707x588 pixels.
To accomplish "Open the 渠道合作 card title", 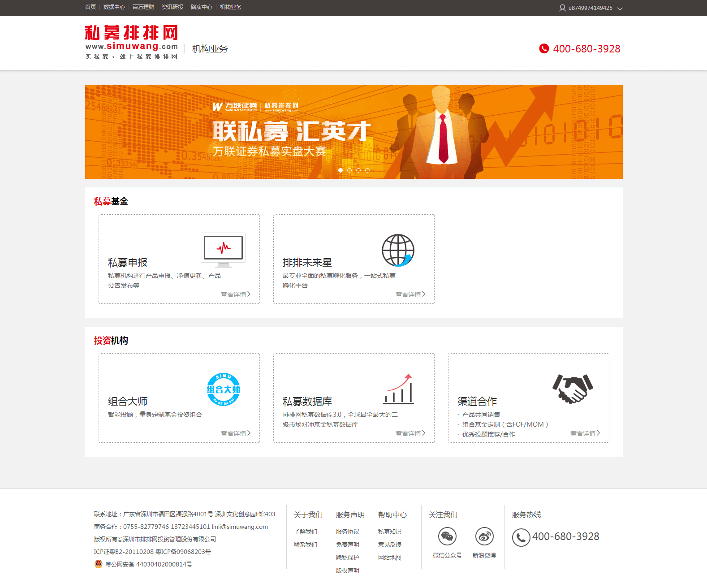I will pyautogui.click(x=477, y=402).
